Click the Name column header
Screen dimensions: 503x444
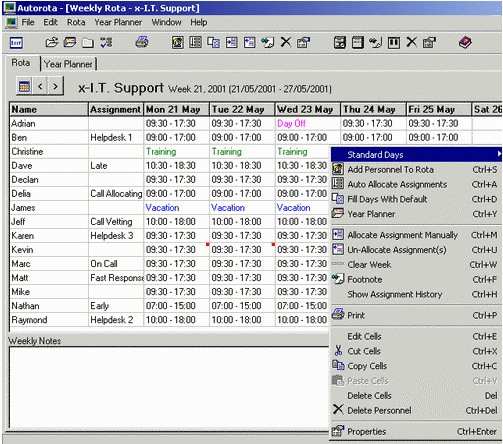pos(49,109)
